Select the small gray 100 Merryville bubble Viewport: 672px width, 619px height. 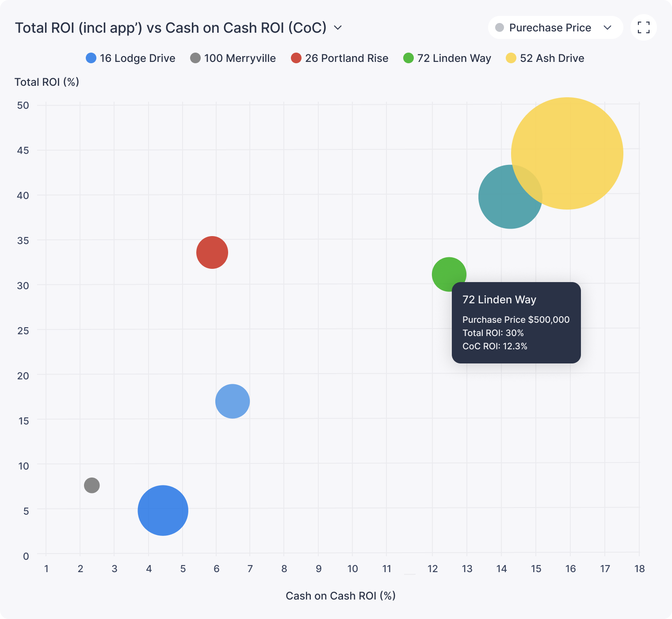(x=92, y=485)
